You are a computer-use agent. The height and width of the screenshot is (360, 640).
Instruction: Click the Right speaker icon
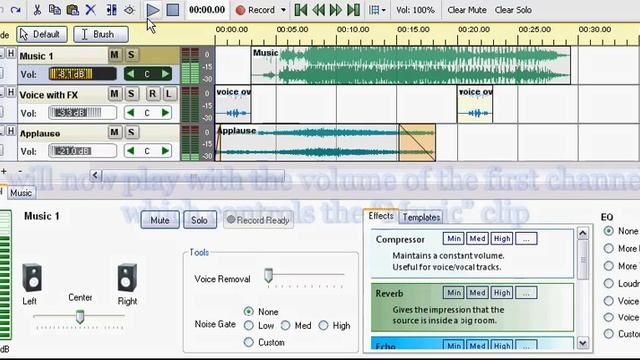[x=127, y=278]
